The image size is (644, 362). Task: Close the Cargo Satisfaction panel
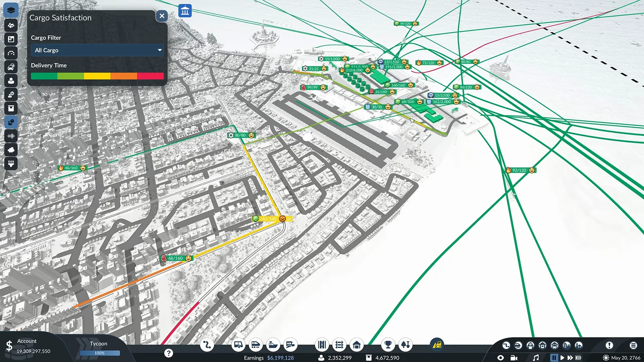pyautogui.click(x=162, y=16)
